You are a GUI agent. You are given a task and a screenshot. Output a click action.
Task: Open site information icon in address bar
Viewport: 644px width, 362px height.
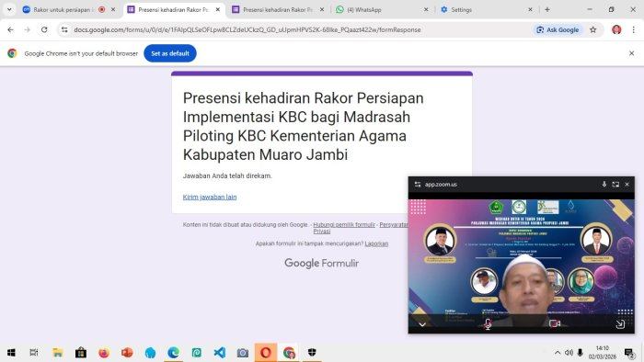64,29
